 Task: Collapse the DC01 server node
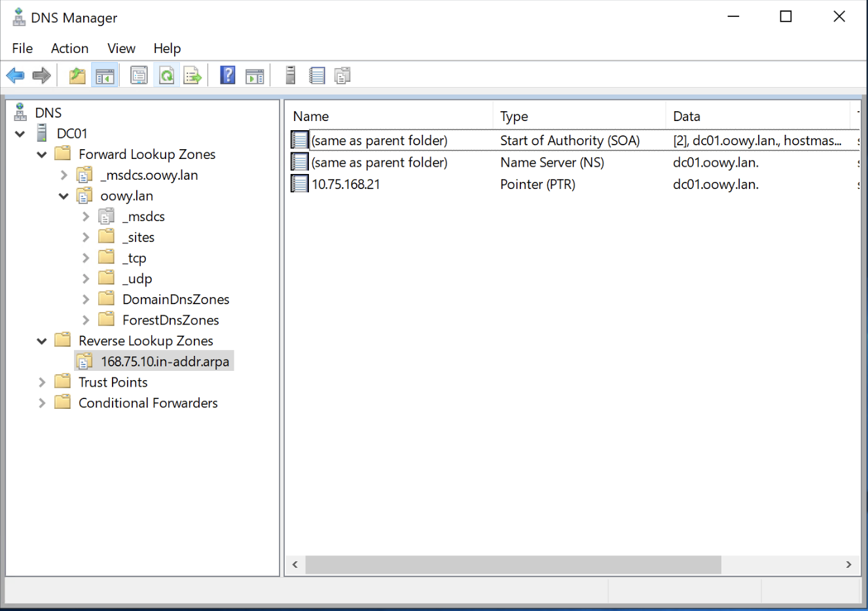pos(20,134)
